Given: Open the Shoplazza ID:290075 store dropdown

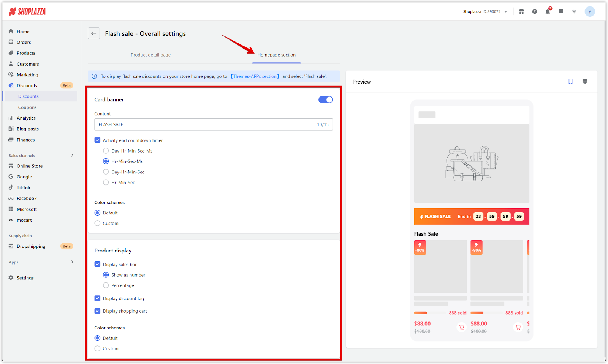Looking at the screenshot, I should click(485, 12).
